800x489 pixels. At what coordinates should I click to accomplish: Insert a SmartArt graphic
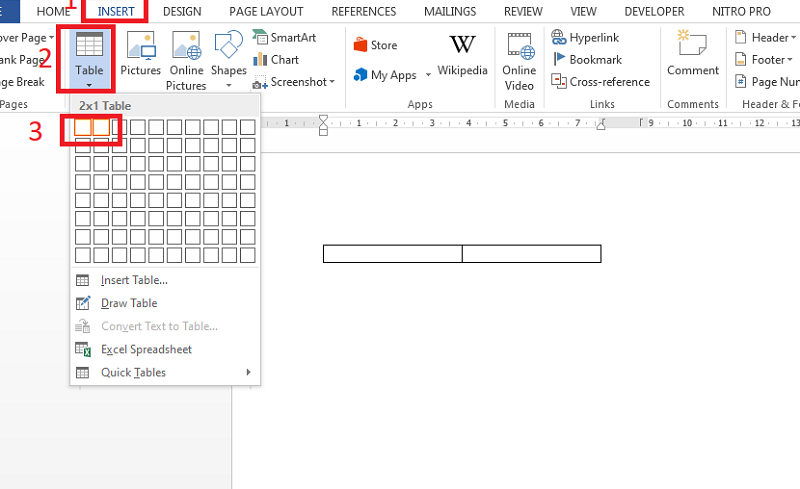point(284,37)
